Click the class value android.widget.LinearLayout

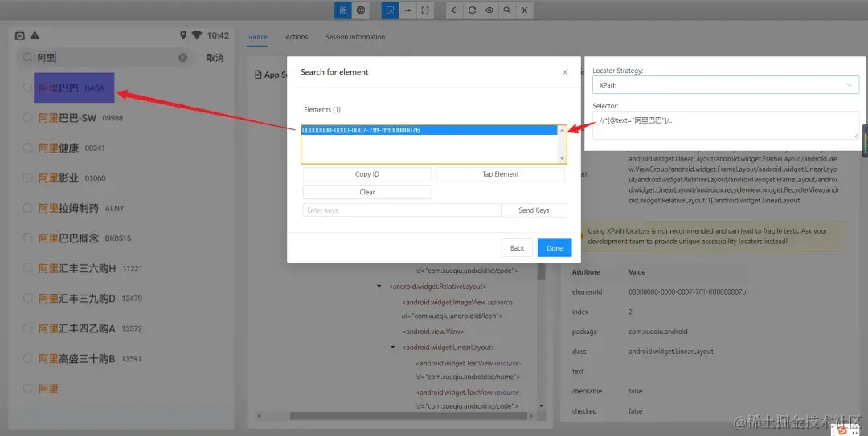pos(671,352)
